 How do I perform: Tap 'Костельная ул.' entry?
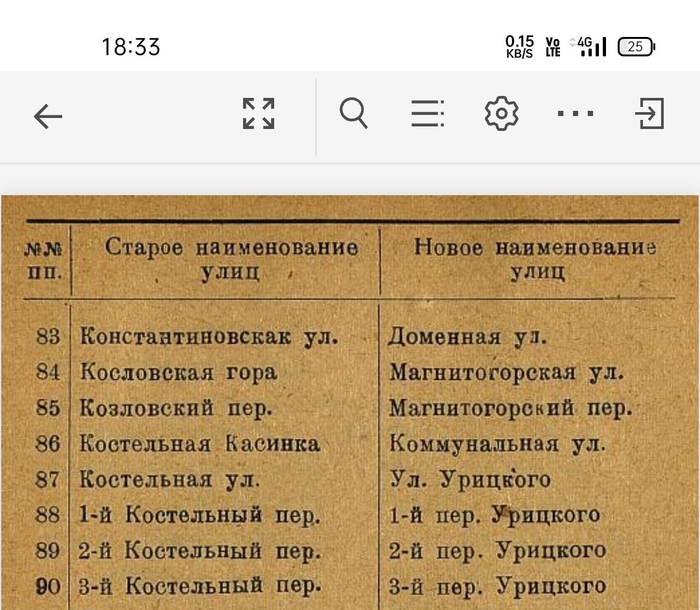[169, 479]
